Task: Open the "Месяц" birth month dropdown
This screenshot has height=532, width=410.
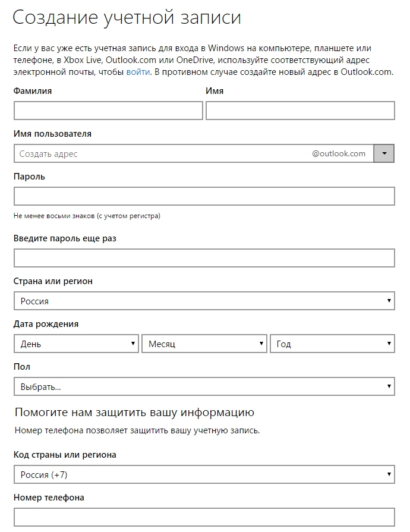Action: pos(204,344)
